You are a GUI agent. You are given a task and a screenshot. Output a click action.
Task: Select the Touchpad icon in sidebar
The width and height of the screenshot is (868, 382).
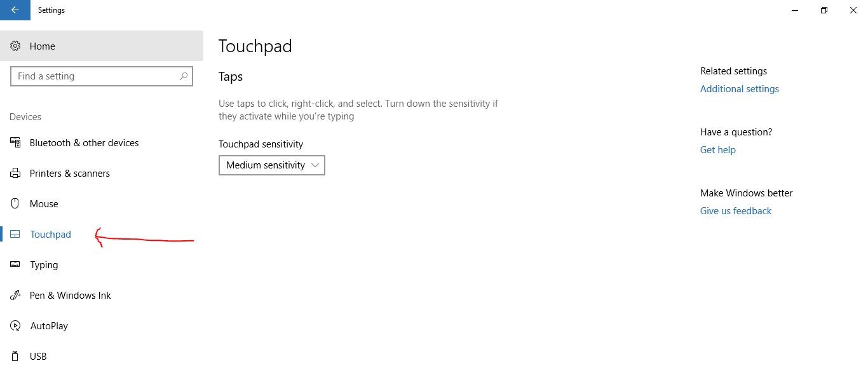click(x=15, y=234)
